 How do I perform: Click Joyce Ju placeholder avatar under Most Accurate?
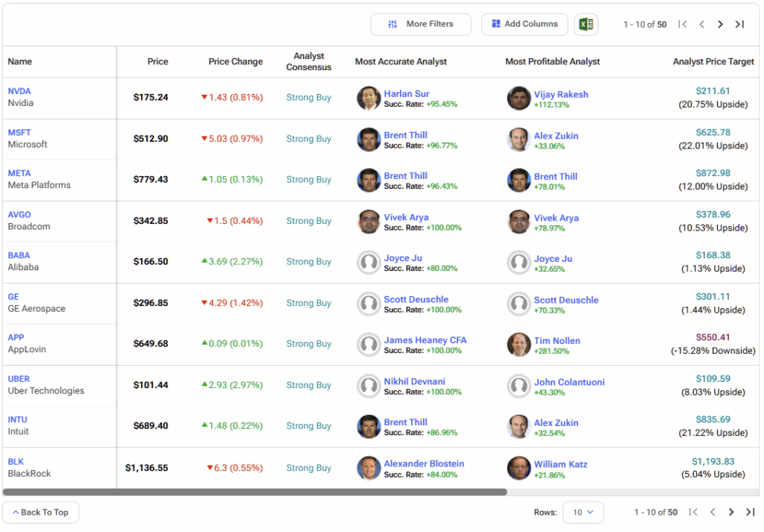[x=369, y=262]
